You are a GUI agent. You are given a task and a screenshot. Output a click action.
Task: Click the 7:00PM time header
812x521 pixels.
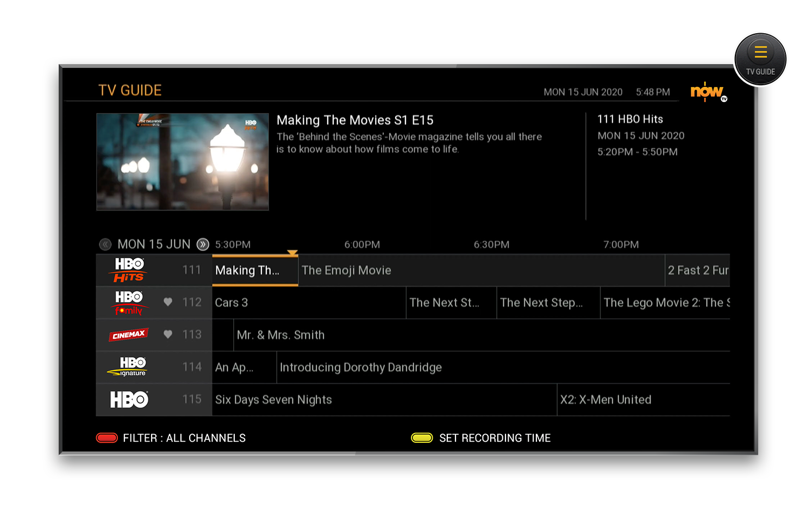click(x=621, y=244)
